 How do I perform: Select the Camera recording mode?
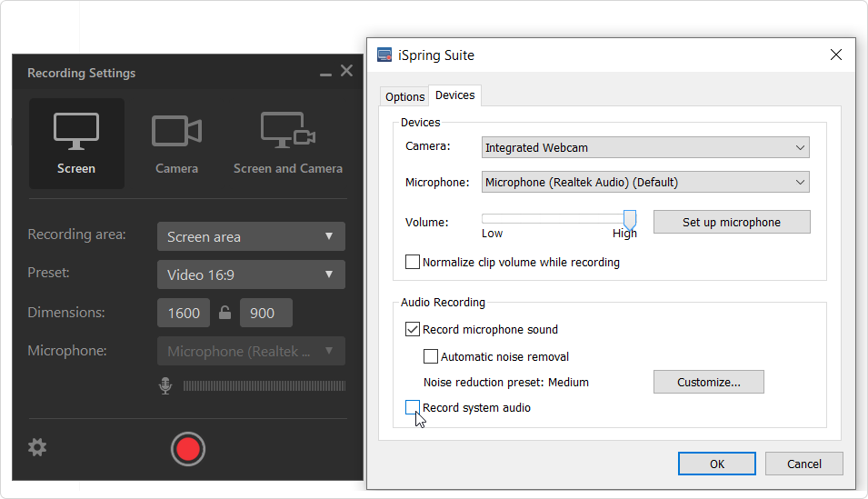click(176, 144)
